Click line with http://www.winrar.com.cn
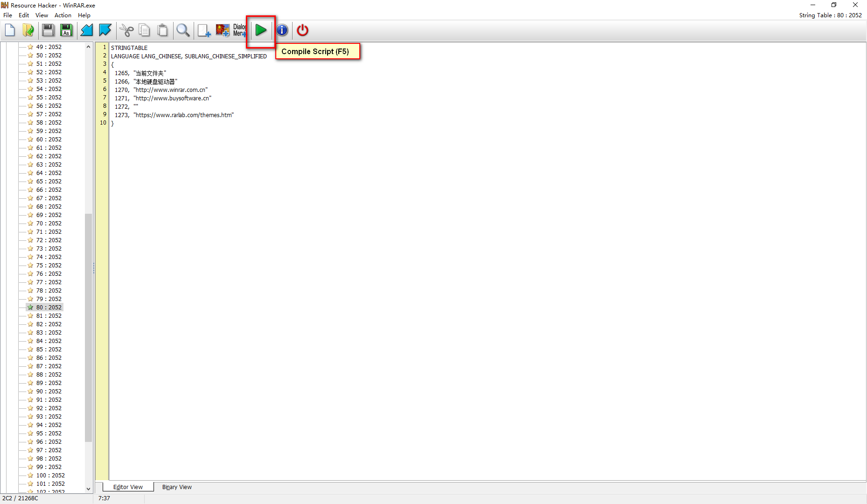 click(161, 90)
